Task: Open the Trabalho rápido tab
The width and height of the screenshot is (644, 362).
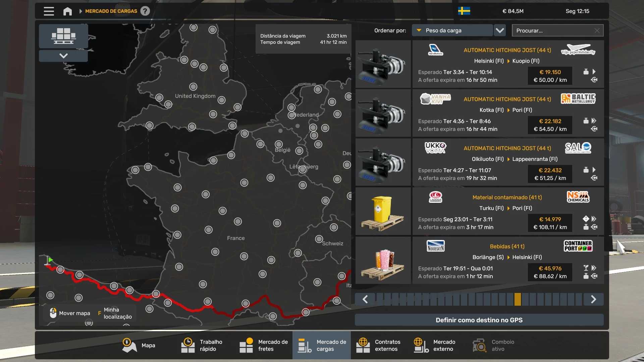Action: point(201,345)
